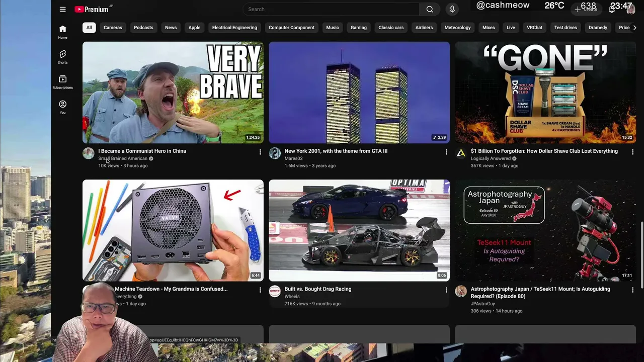Select the Gaming chip
This screenshot has width=644, height=362.
point(359,28)
